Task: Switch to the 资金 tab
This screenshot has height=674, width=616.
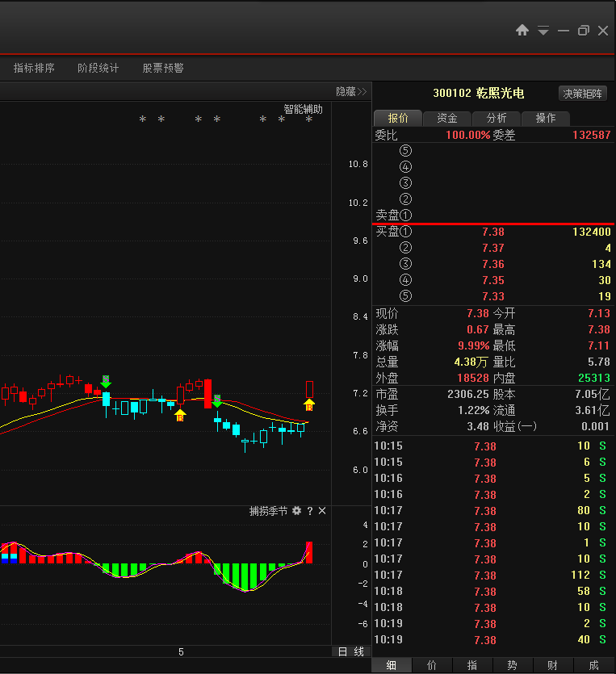Action: tap(446, 118)
